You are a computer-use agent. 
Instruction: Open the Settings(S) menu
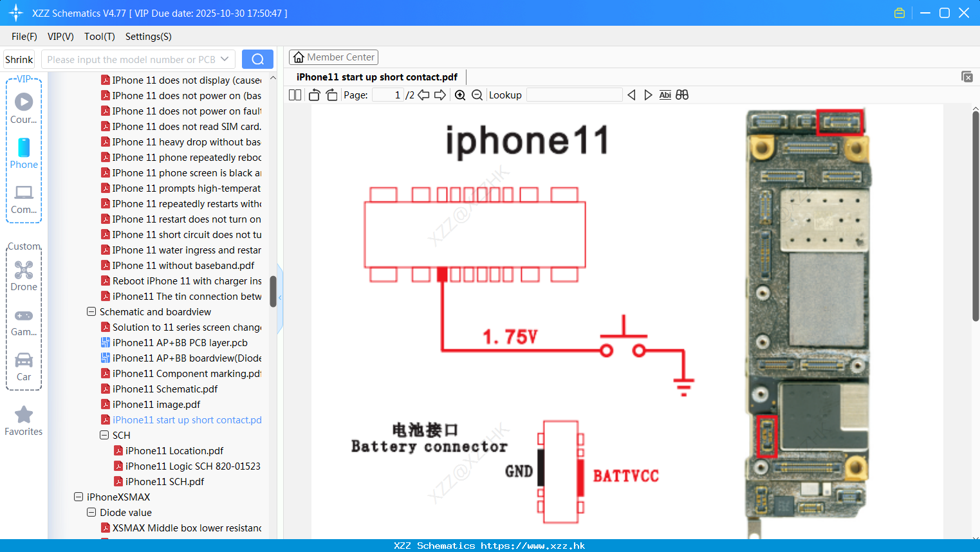point(149,37)
